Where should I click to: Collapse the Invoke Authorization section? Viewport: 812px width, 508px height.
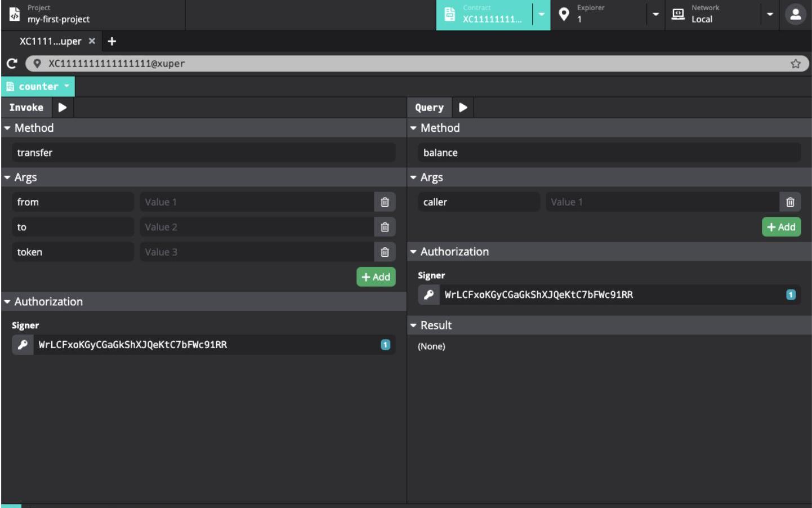(7, 302)
